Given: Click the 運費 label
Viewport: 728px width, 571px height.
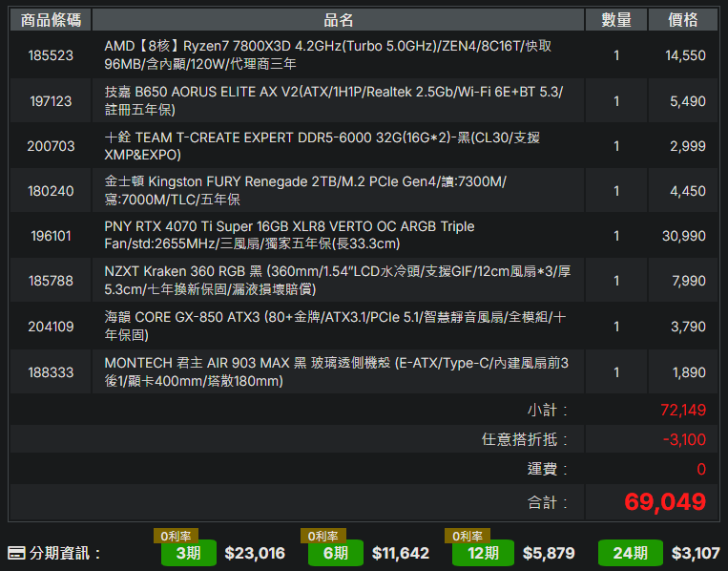Looking at the screenshot, I should (x=548, y=469).
